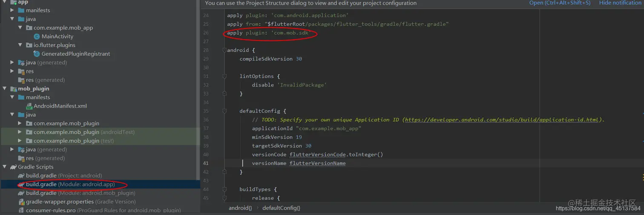Click the com.example.mob_app package icon
Viewport: 644px width, 215px height.
[29, 28]
